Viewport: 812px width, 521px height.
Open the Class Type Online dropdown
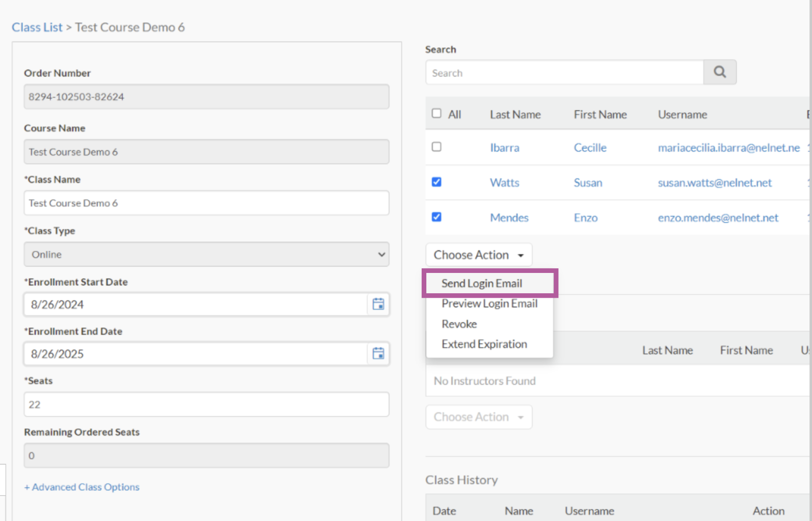pyautogui.click(x=207, y=254)
